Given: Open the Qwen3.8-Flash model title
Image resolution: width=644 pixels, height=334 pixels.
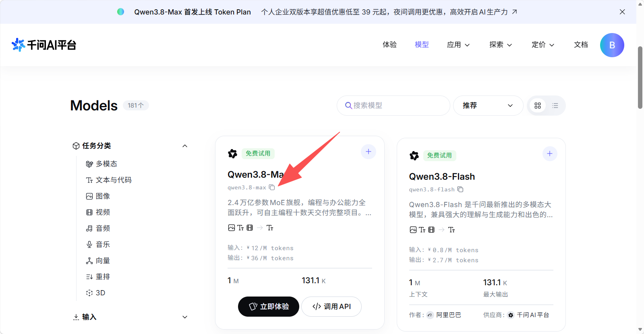Looking at the screenshot, I should click(x=442, y=176).
